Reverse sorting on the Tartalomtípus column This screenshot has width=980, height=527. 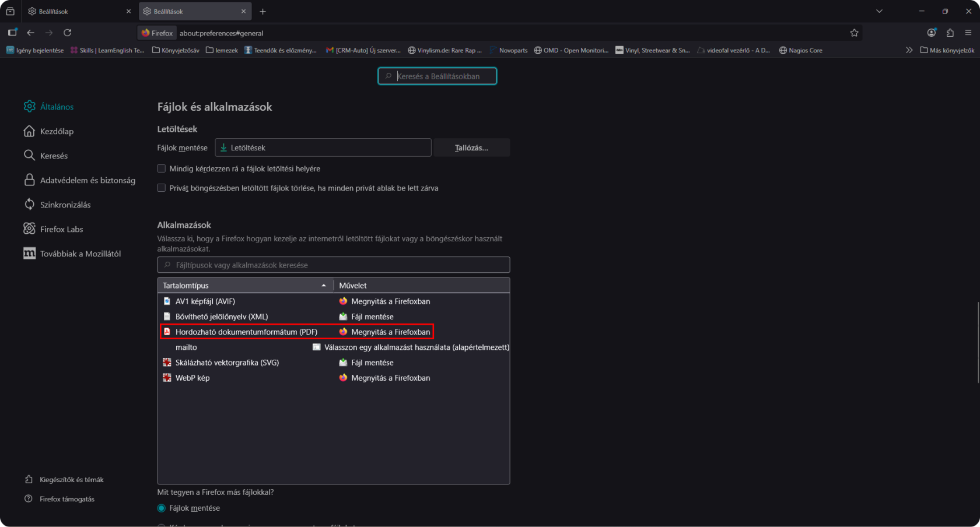coord(245,285)
